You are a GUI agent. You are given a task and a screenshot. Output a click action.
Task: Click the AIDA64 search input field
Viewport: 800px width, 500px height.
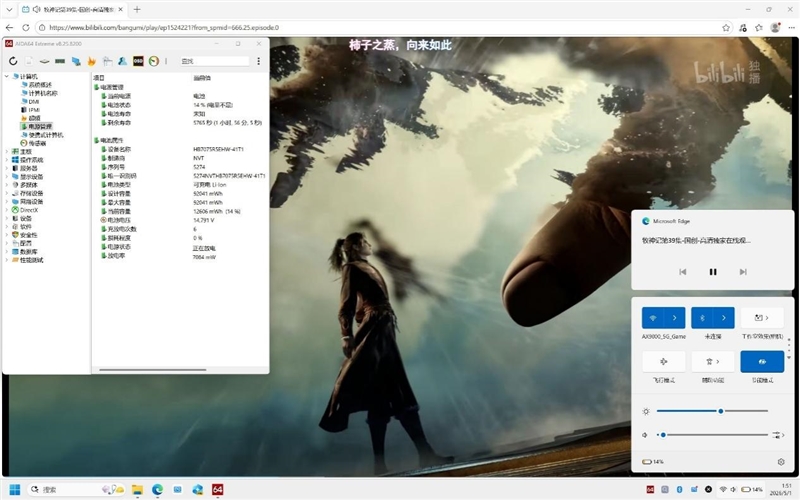[x=215, y=61]
